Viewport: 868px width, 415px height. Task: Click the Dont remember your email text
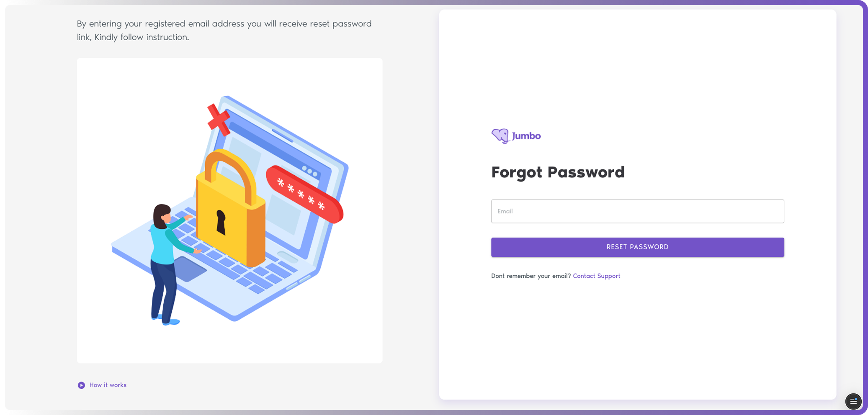coord(531,276)
